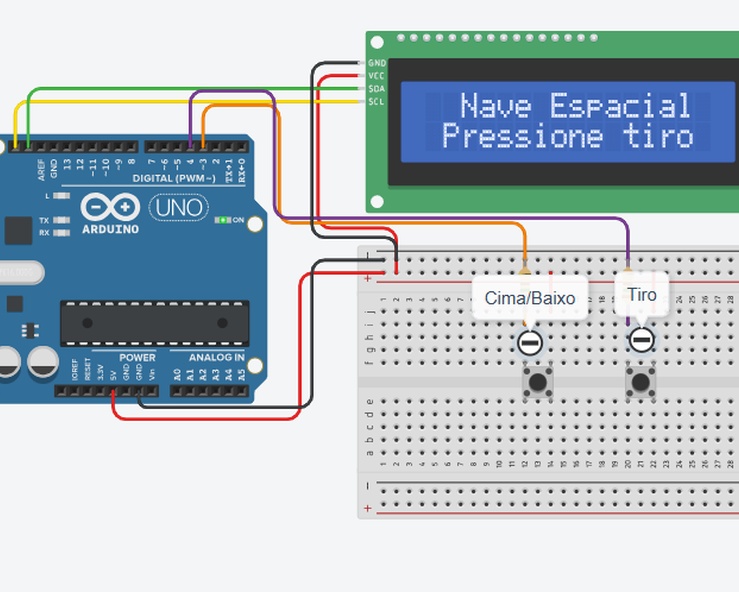Click the LCD SCL pin

361,102
